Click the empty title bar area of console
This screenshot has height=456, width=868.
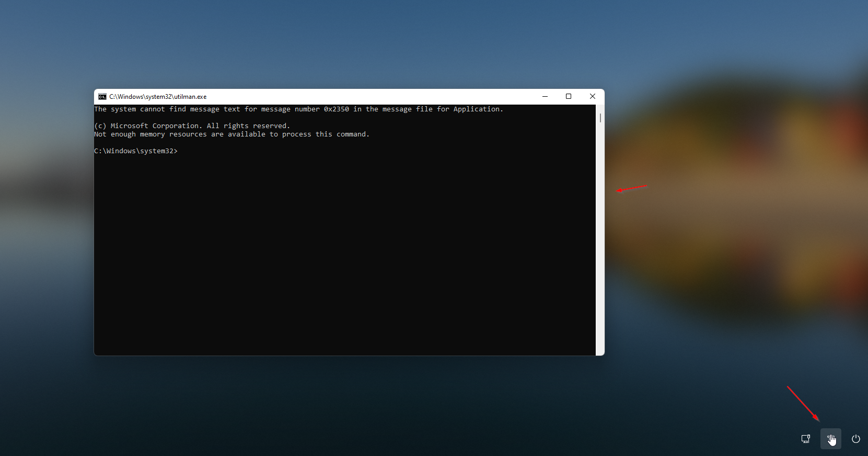tap(366, 97)
